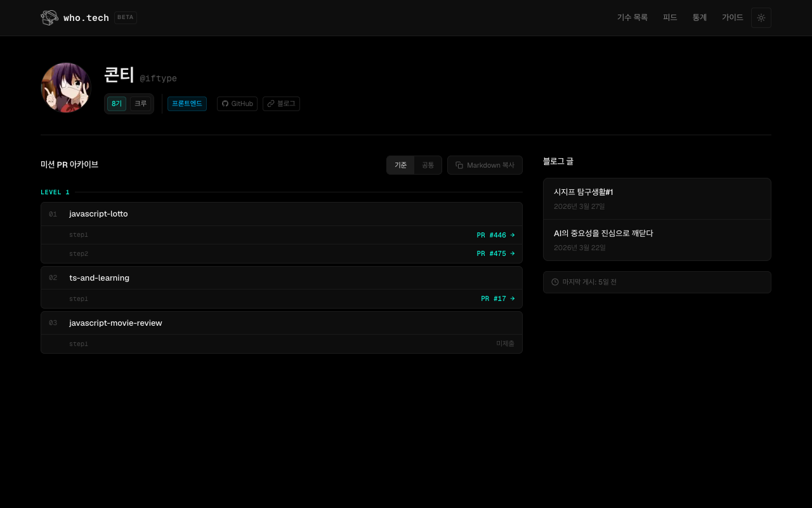The width and height of the screenshot is (812, 508).
Task: Go to the 피드 page
Action: (670, 18)
